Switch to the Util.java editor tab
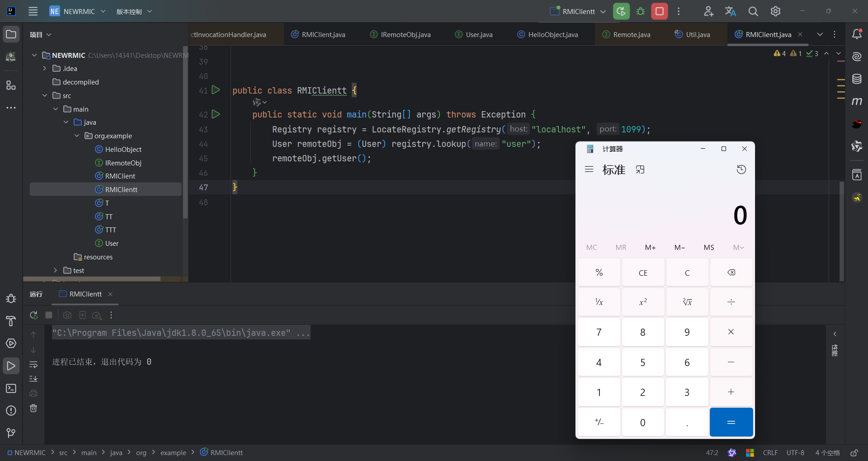The image size is (868, 461). tap(692, 34)
